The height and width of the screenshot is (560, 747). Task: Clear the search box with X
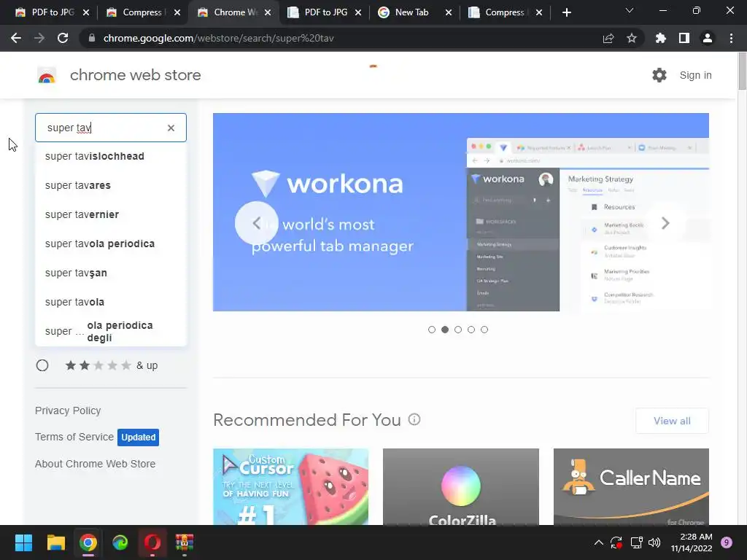pos(171,128)
